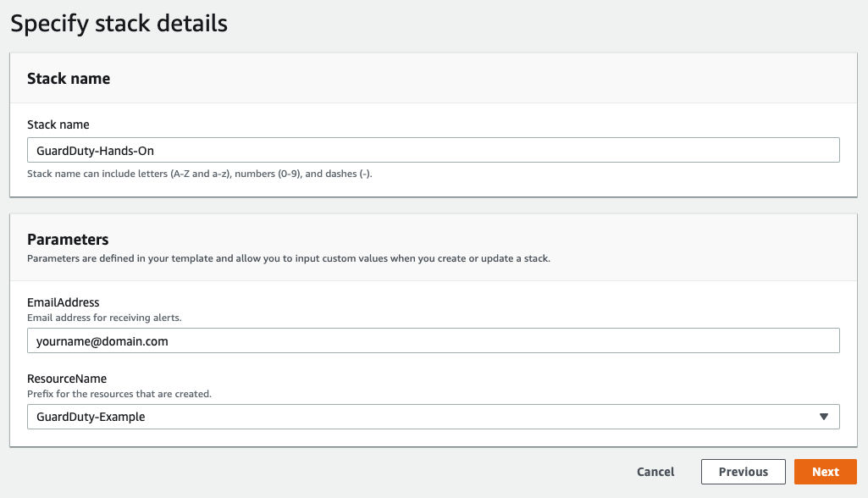The image size is (868, 498).
Task: Place cursor in yourname@domain.com text
Action: pos(102,341)
